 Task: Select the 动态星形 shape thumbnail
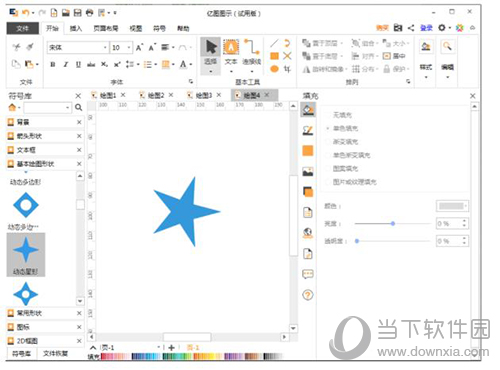(x=26, y=255)
